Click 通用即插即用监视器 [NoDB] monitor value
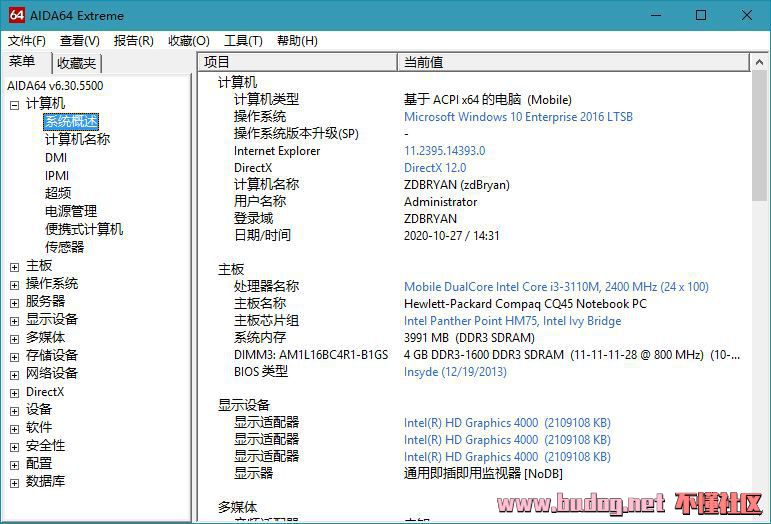The height and width of the screenshot is (524, 771). pyautogui.click(x=483, y=473)
